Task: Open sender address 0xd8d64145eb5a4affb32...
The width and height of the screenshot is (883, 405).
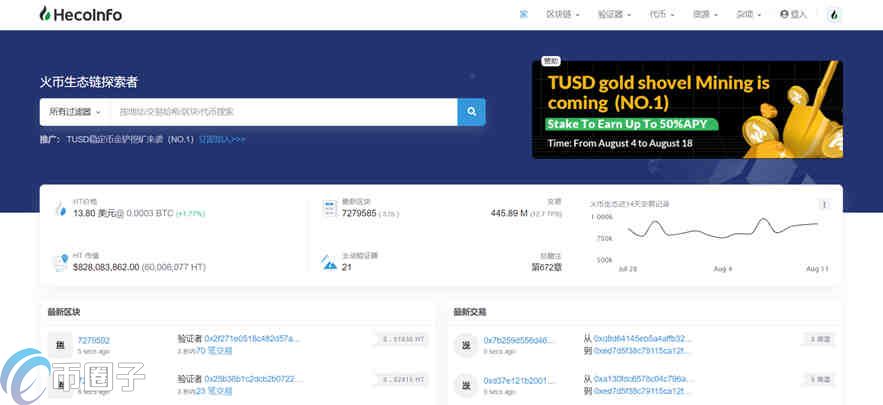Action: (x=642, y=339)
